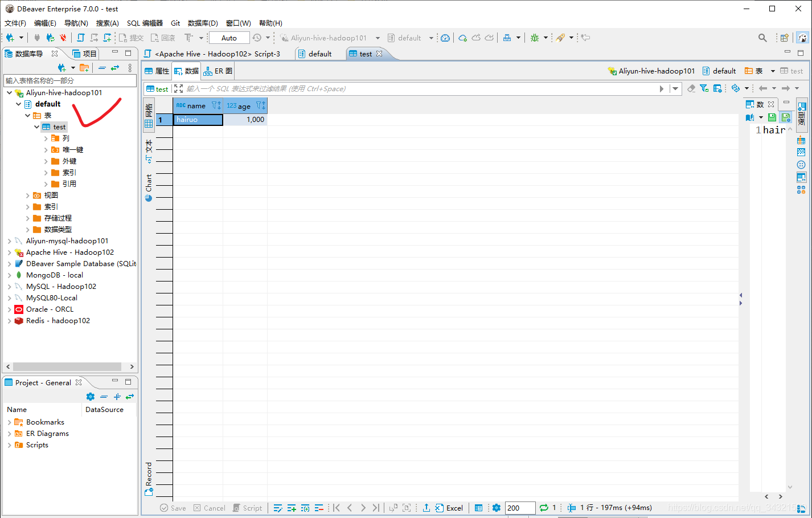The width and height of the screenshot is (812, 518).
Task: Click the reconnect plug icon in main toolbar
Action: pos(50,38)
